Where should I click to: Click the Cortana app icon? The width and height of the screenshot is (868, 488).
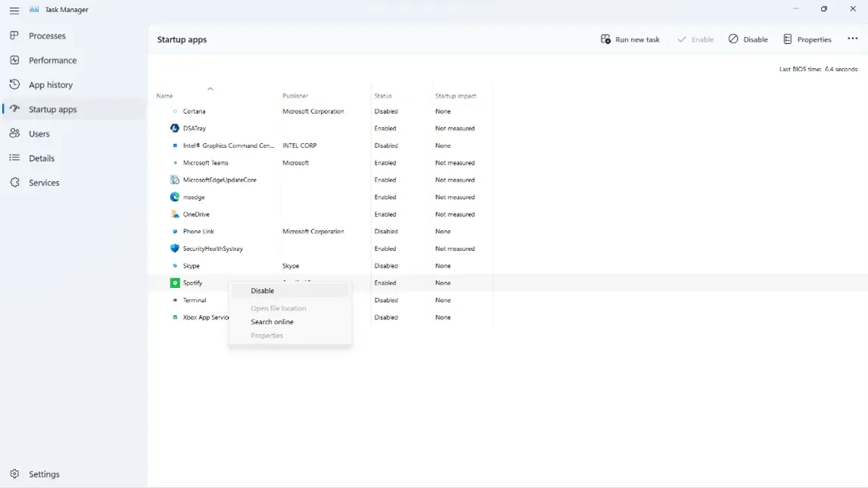point(175,111)
